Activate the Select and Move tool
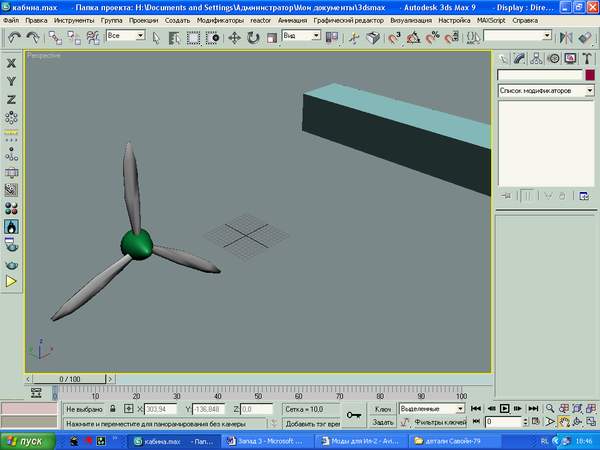 pyautogui.click(x=234, y=38)
